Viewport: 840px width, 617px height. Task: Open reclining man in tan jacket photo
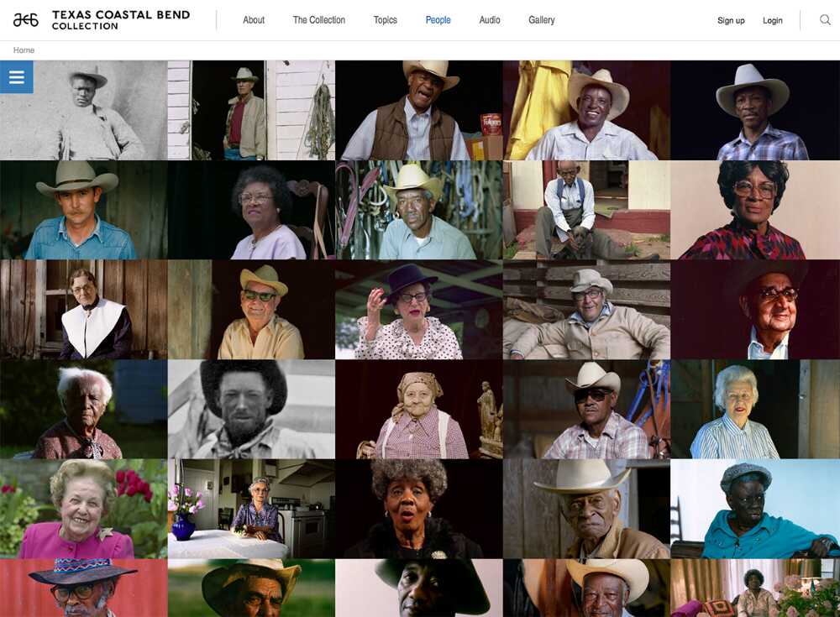tap(586, 310)
